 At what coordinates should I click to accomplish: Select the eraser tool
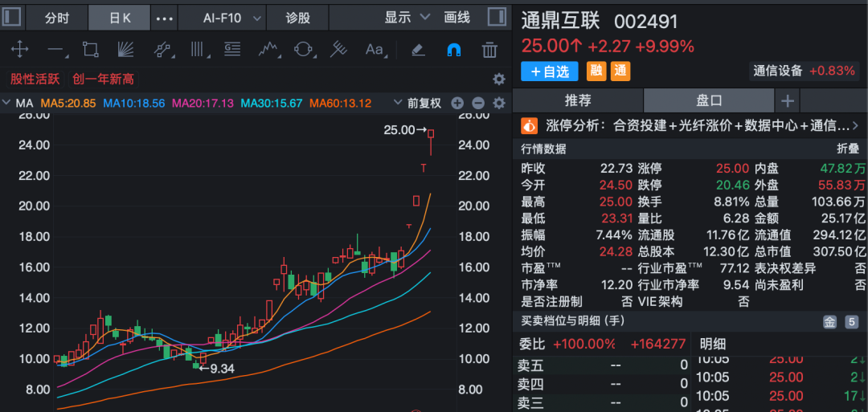click(x=418, y=50)
